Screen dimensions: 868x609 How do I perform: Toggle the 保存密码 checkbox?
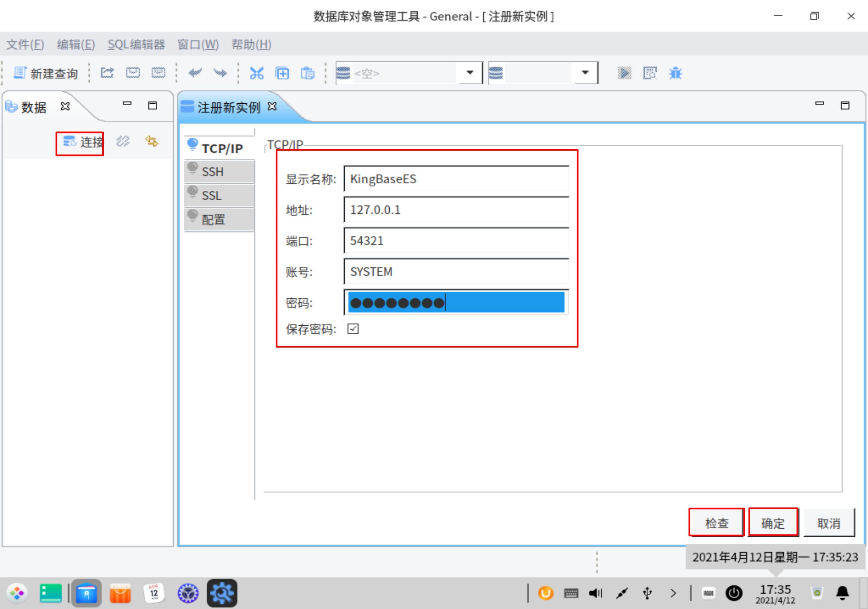[x=353, y=329]
